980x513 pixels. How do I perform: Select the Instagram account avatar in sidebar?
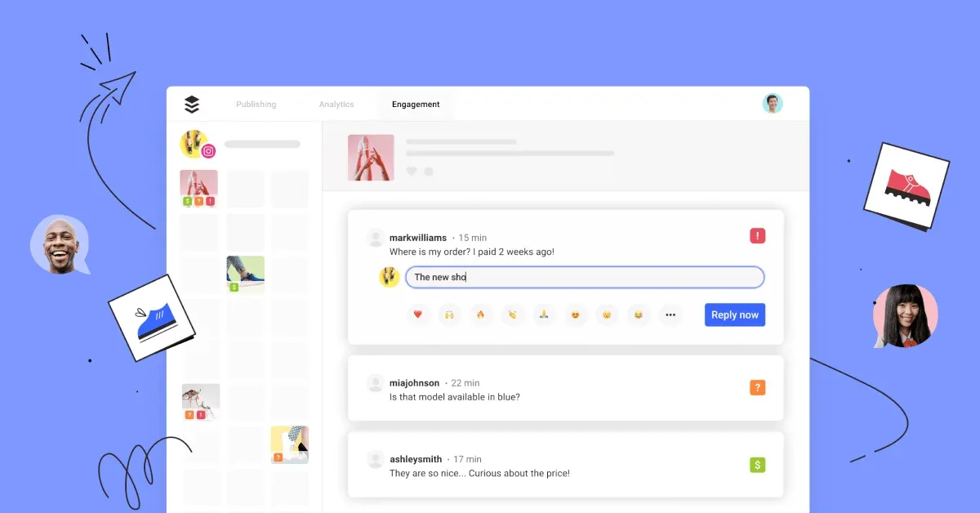coord(194,144)
